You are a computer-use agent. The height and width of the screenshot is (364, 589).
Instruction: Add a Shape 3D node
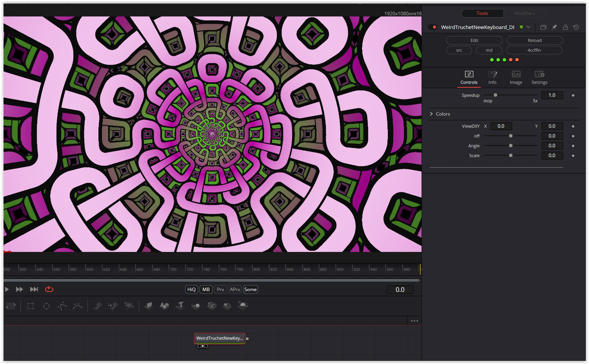(x=164, y=306)
